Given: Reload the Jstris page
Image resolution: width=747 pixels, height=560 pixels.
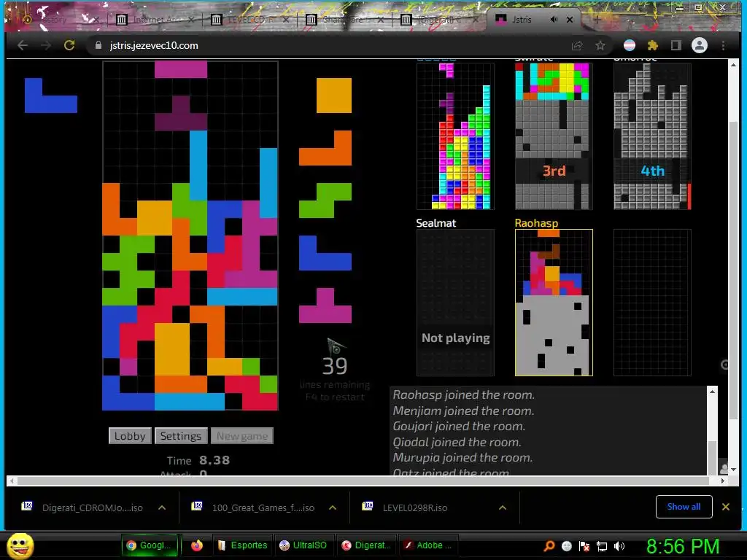Looking at the screenshot, I should 69,45.
